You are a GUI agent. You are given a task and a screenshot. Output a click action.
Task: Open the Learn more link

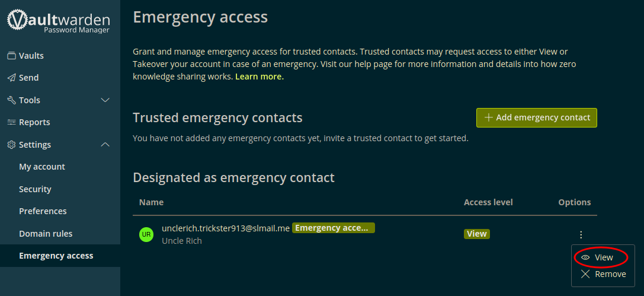click(x=259, y=77)
